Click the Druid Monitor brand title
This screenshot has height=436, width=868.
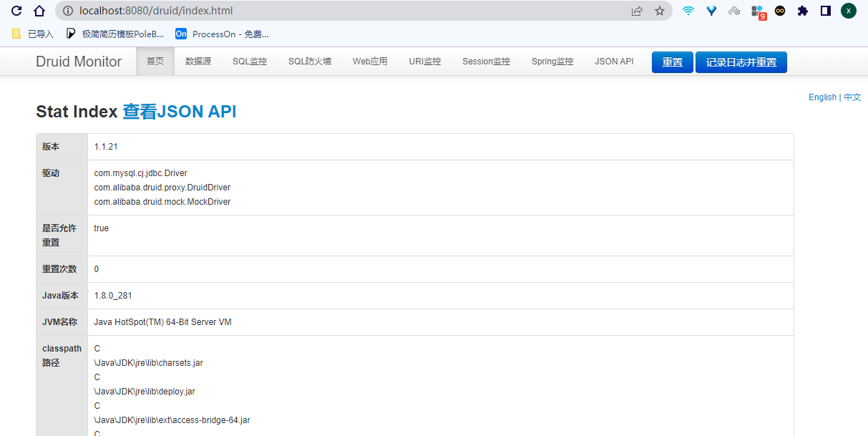coord(79,62)
